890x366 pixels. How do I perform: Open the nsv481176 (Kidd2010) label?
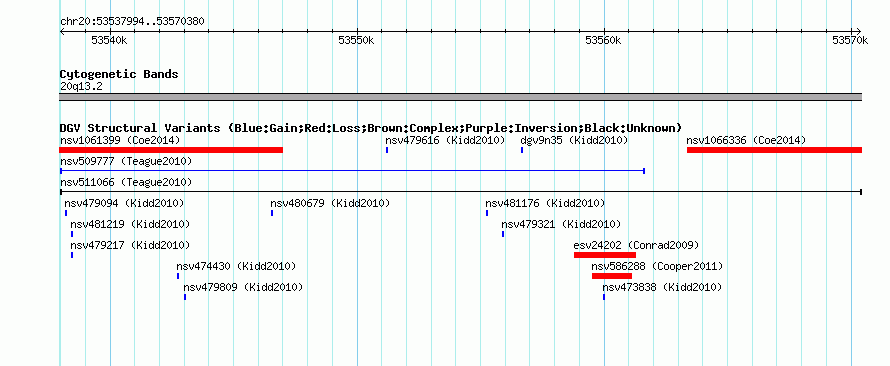coord(545,203)
